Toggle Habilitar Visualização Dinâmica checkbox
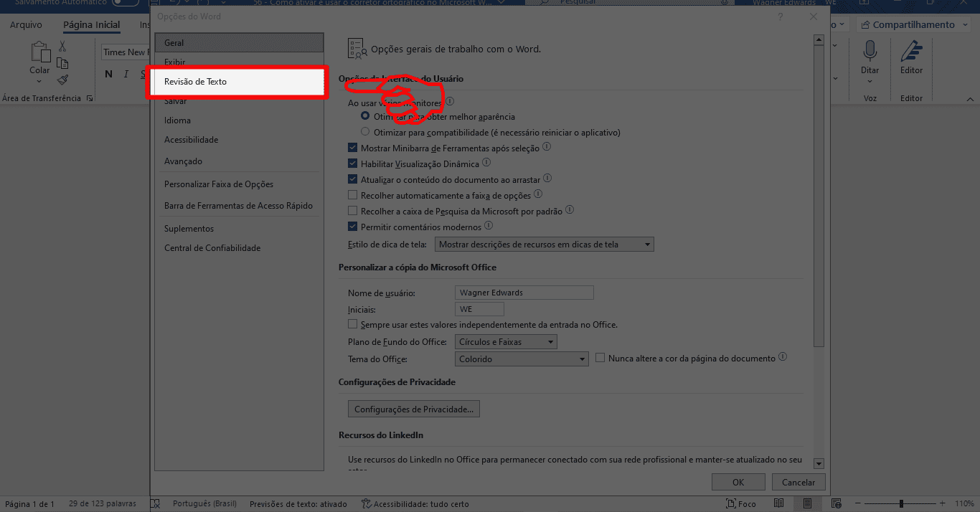 tap(352, 164)
